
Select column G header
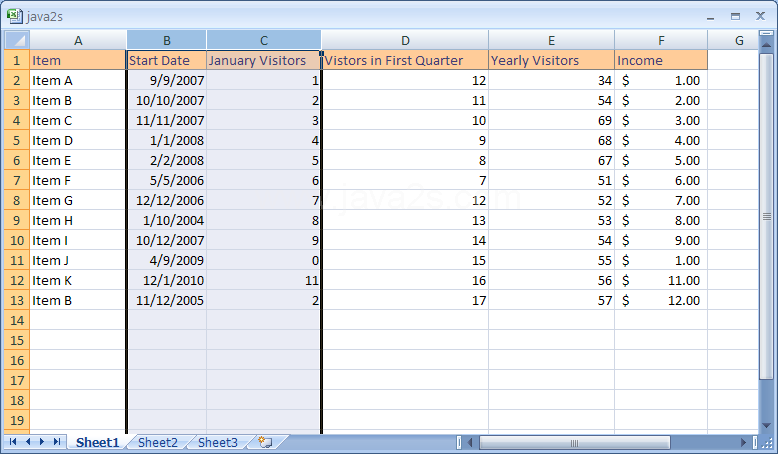(x=739, y=40)
